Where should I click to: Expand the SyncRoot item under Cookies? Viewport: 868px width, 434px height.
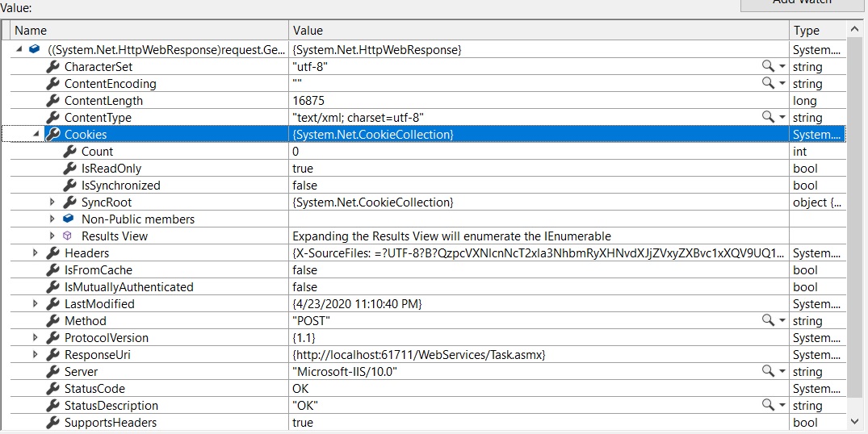52,202
